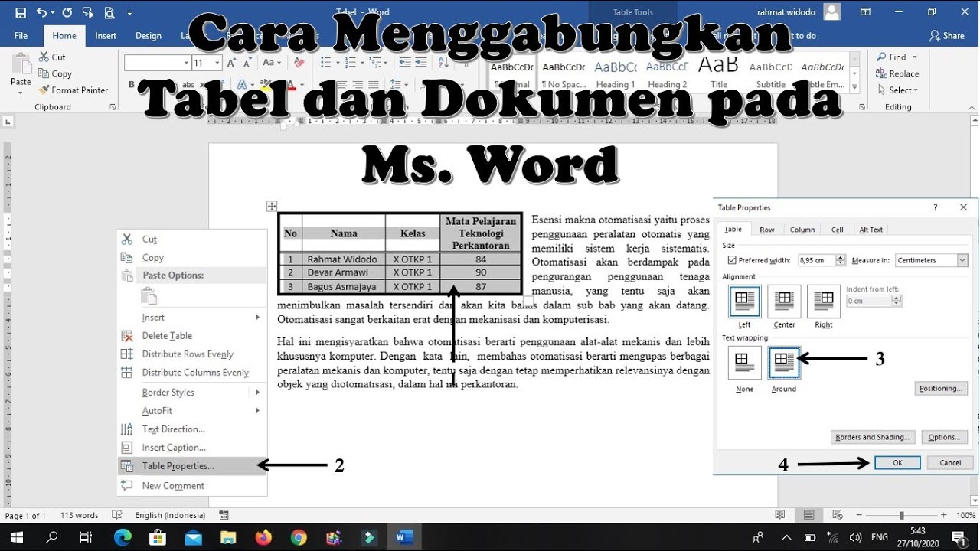Open Google Chrome from the taskbar

(299, 537)
